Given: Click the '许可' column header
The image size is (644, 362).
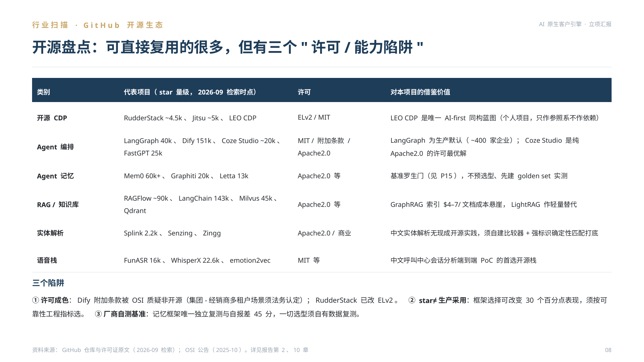Looking at the screenshot, I should point(304,92).
